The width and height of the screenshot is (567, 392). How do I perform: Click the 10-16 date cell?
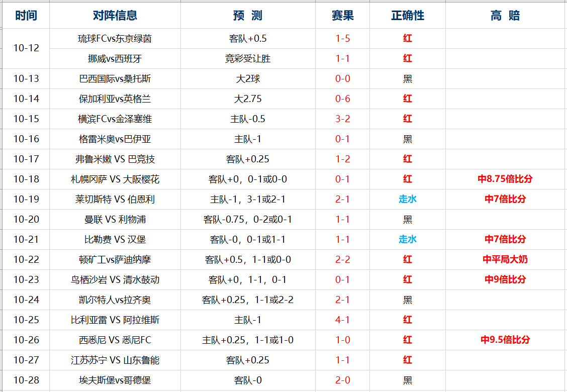(x=26, y=139)
